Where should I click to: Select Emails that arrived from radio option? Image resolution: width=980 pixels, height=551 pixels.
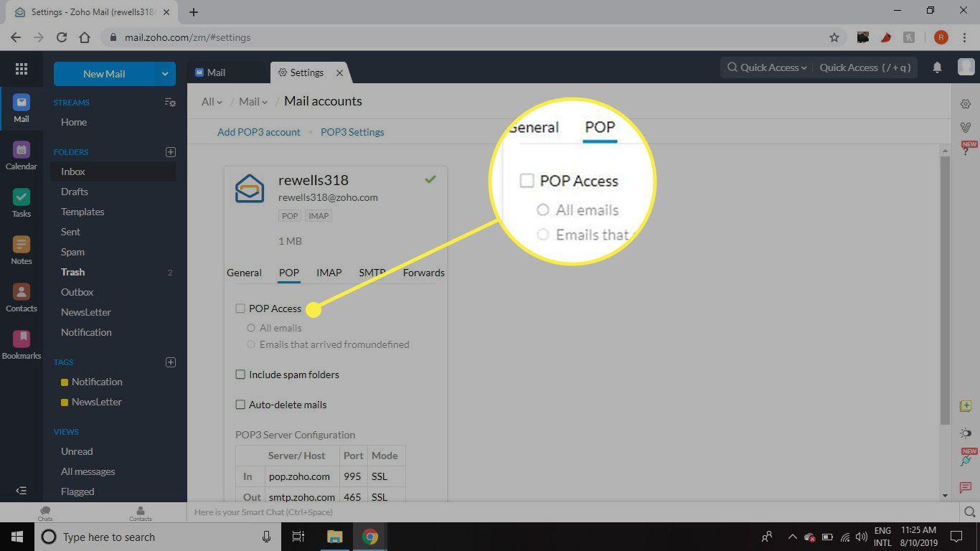tap(251, 344)
